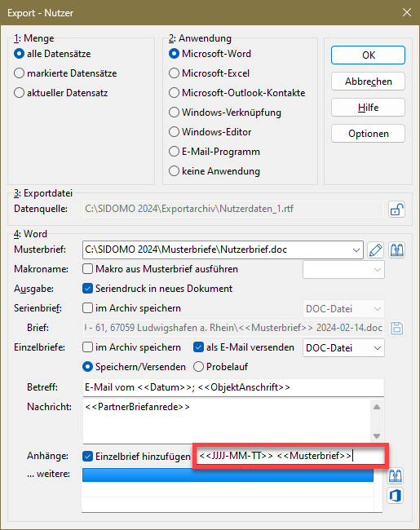Click the pencil edit icon for Musterbrief
Screen dimensions: 420x530
pyautogui.click(x=376, y=250)
